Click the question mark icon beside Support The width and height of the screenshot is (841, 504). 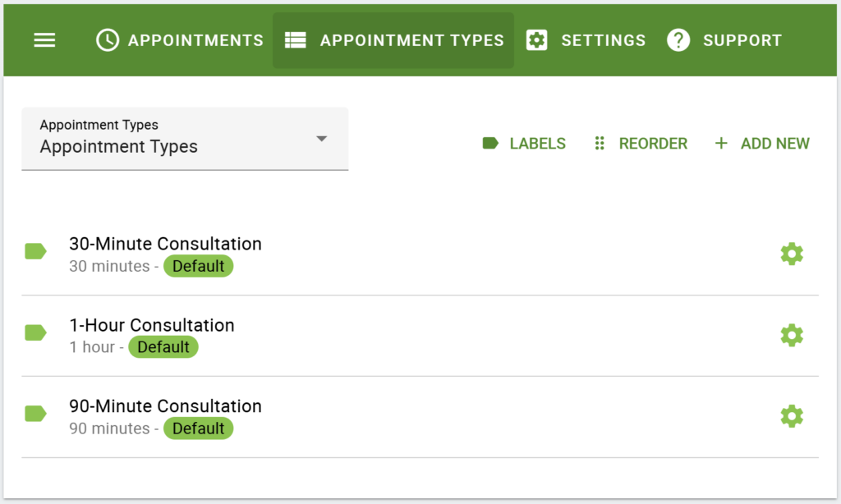pos(678,39)
